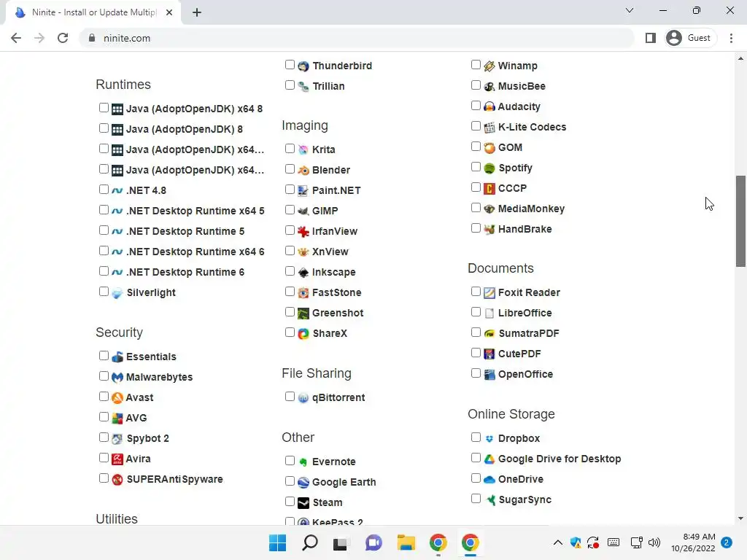The height and width of the screenshot is (560, 747).
Task: Check the Essentials checkbox
Action: [104, 356]
